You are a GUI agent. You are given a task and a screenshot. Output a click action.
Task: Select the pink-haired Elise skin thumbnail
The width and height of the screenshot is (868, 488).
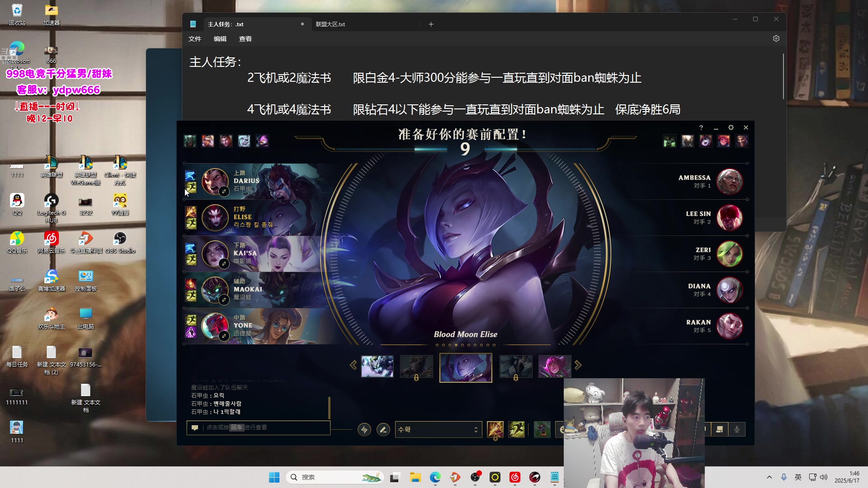(x=555, y=366)
